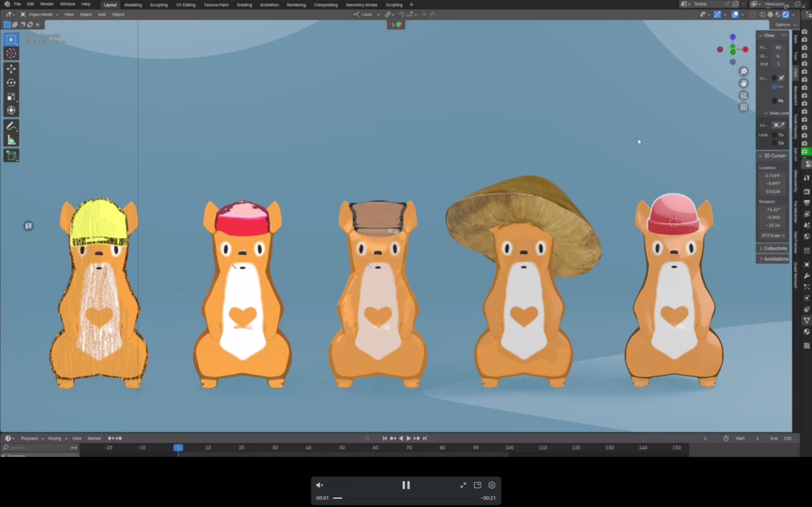This screenshot has width=812, height=507.
Task: Pause the video playback
Action: point(406,485)
